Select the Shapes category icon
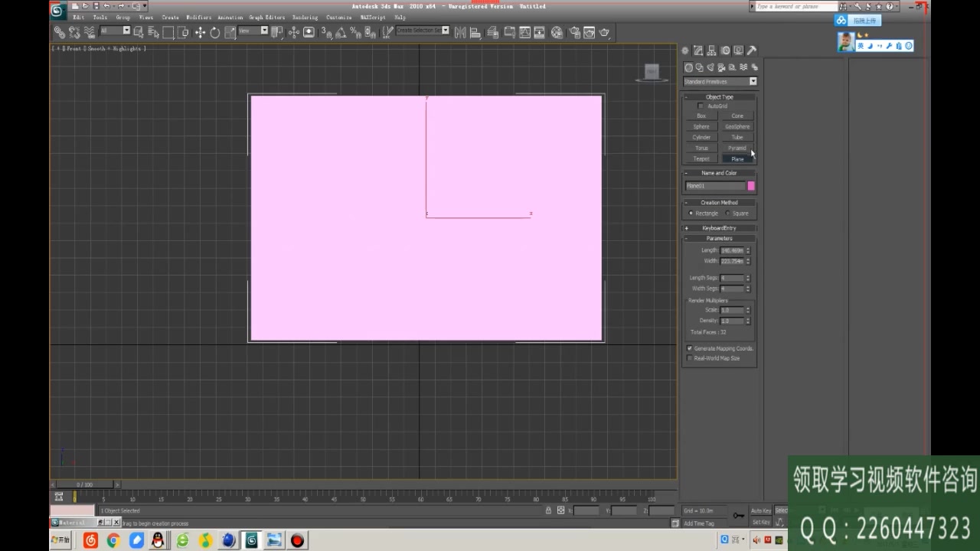This screenshot has width=980, height=551. [699, 67]
